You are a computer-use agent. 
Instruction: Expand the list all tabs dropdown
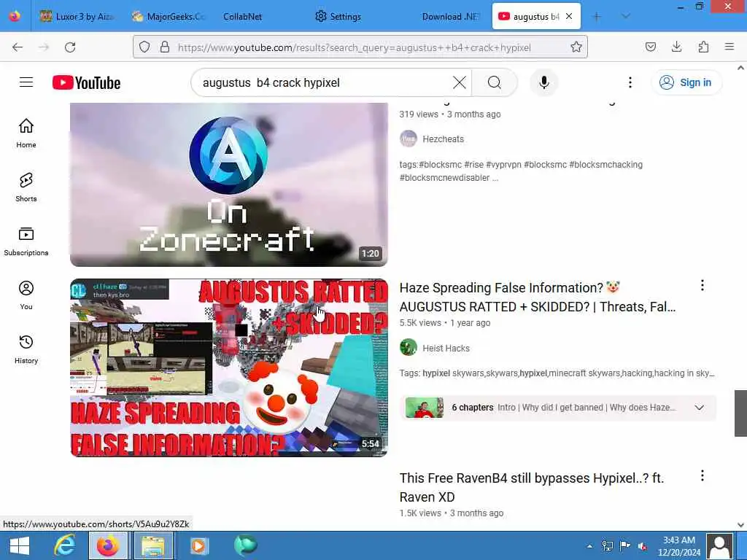pyautogui.click(x=626, y=17)
